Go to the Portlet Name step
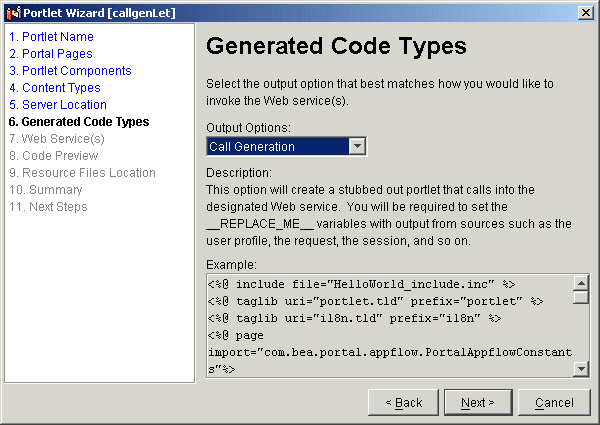Image resolution: width=600 pixels, height=425 pixels. click(51, 37)
